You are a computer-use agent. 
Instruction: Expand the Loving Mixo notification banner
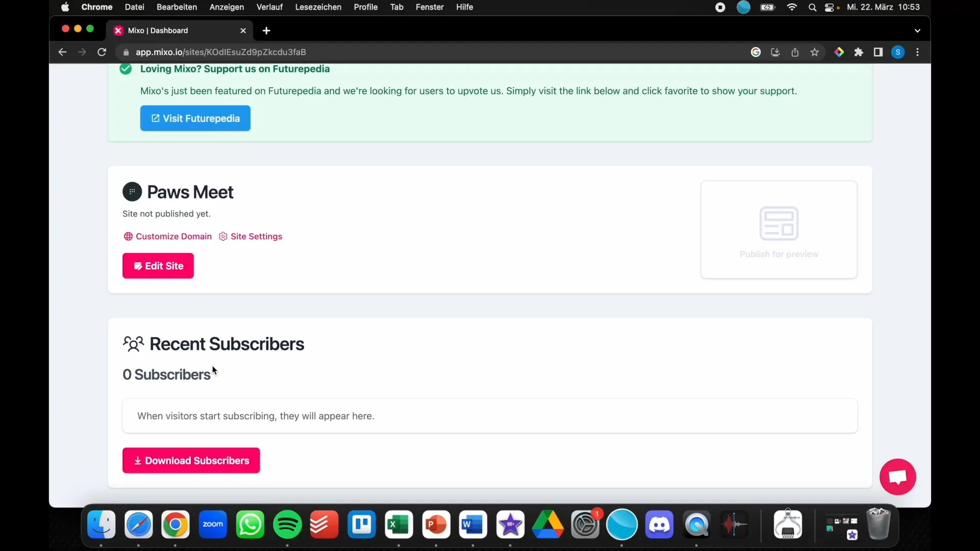234,69
